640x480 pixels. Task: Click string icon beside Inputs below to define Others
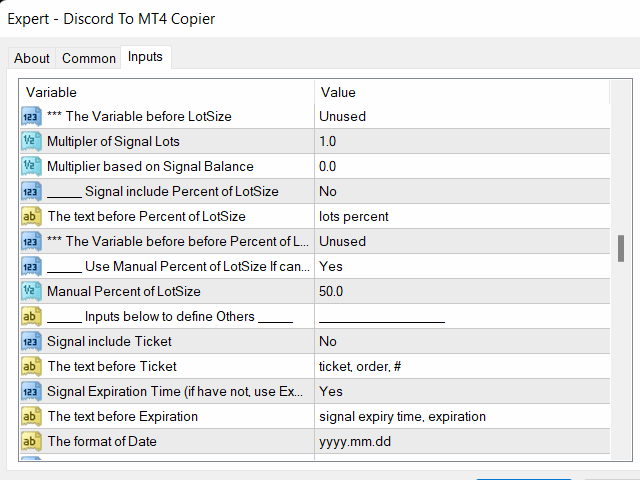click(31, 317)
